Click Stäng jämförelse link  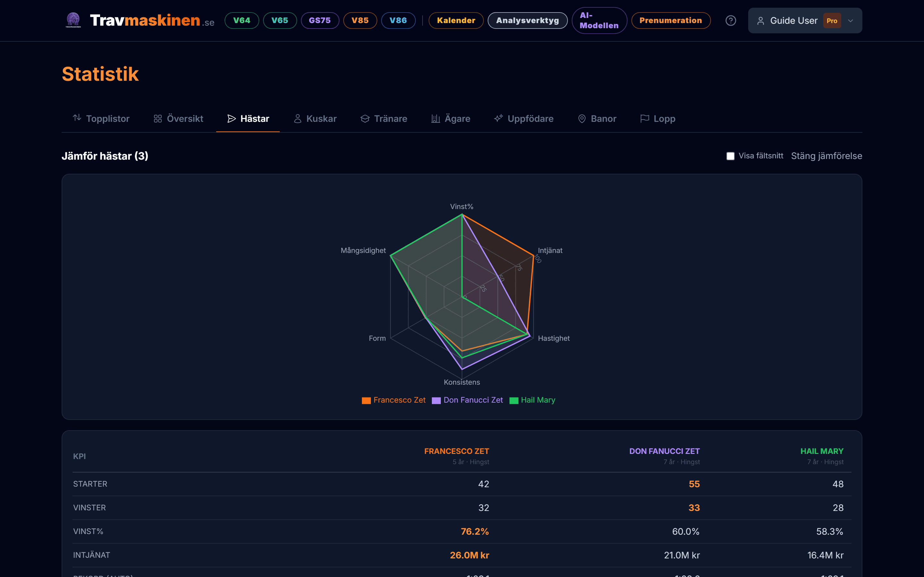click(x=826, y=156)
